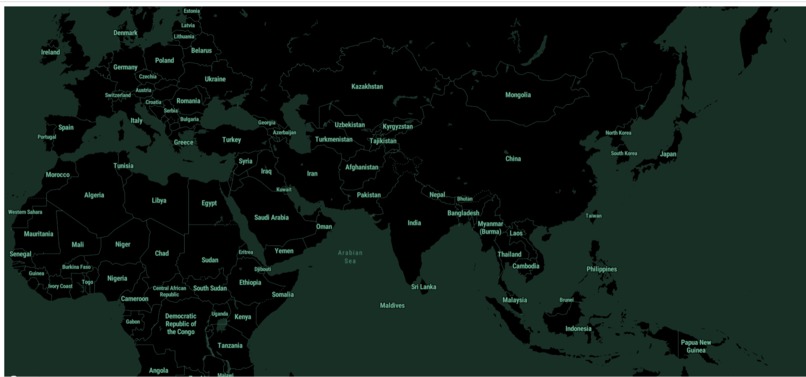The image size is (806, 377).
Task: Select the Bangladesh label
Action: (x=463, y=213)
